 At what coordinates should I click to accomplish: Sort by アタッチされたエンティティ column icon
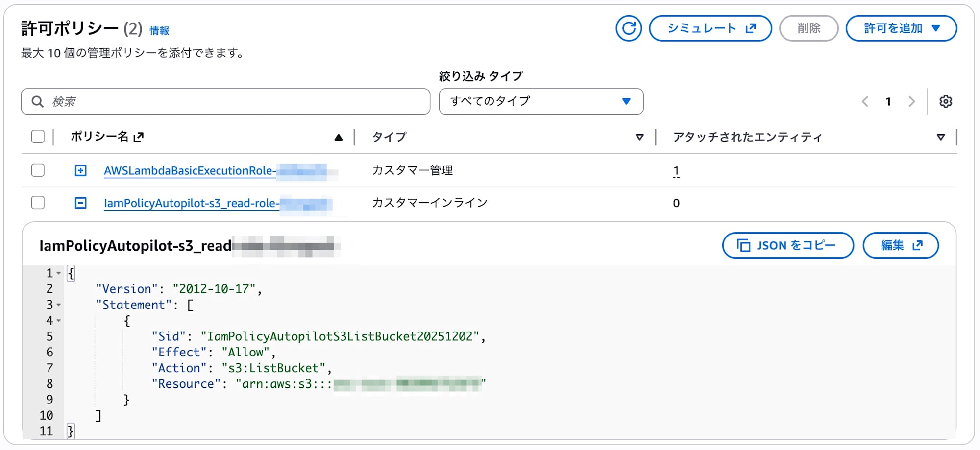pyautogui.click(x=940, y=137)
